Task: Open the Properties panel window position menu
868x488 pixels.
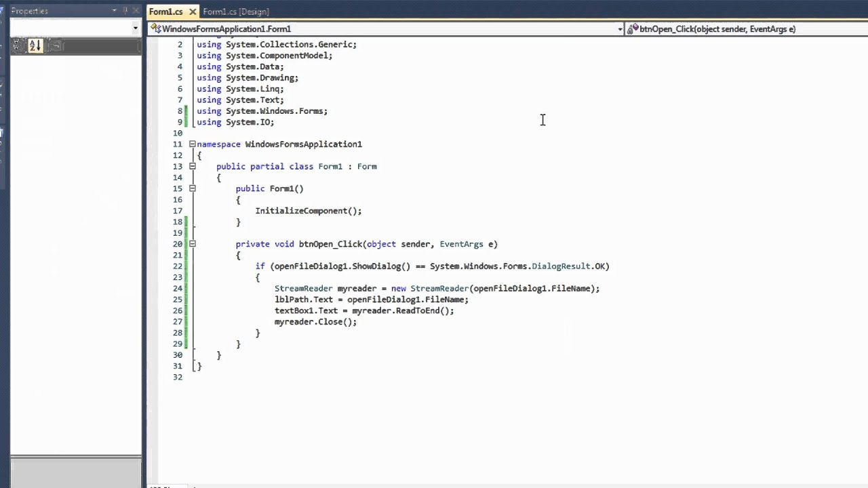Action: 114,11
